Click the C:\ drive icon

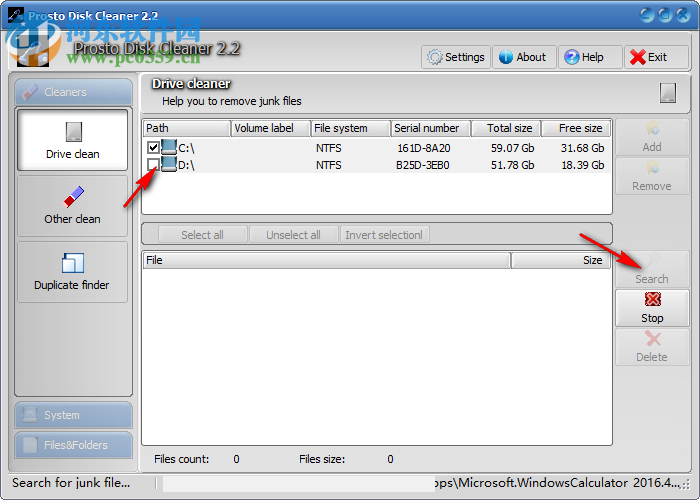(169, 147)
